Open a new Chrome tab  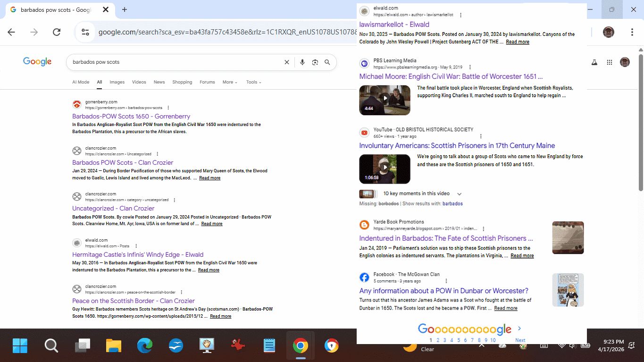[x=125, y=9]
